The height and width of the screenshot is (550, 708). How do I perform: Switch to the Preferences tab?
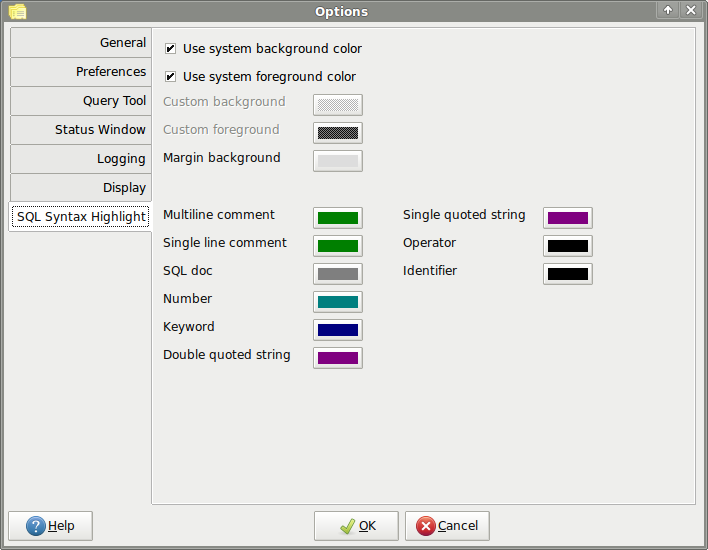[80, 72]
